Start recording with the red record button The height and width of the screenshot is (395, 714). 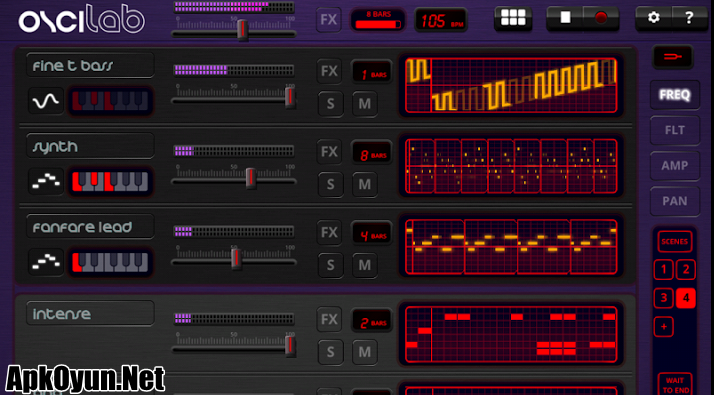601,18
